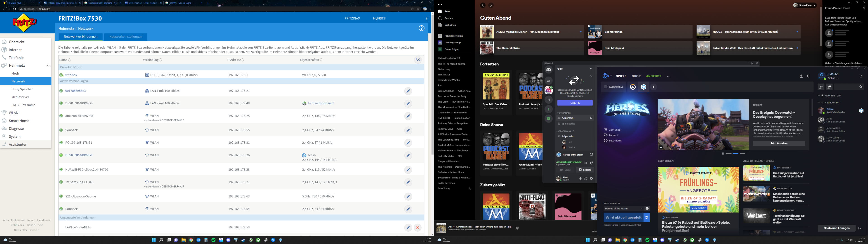Click the add friend icon in Battle.net
Image resolution: width=868 pixels, height=244 pixels.
(821, 87)
